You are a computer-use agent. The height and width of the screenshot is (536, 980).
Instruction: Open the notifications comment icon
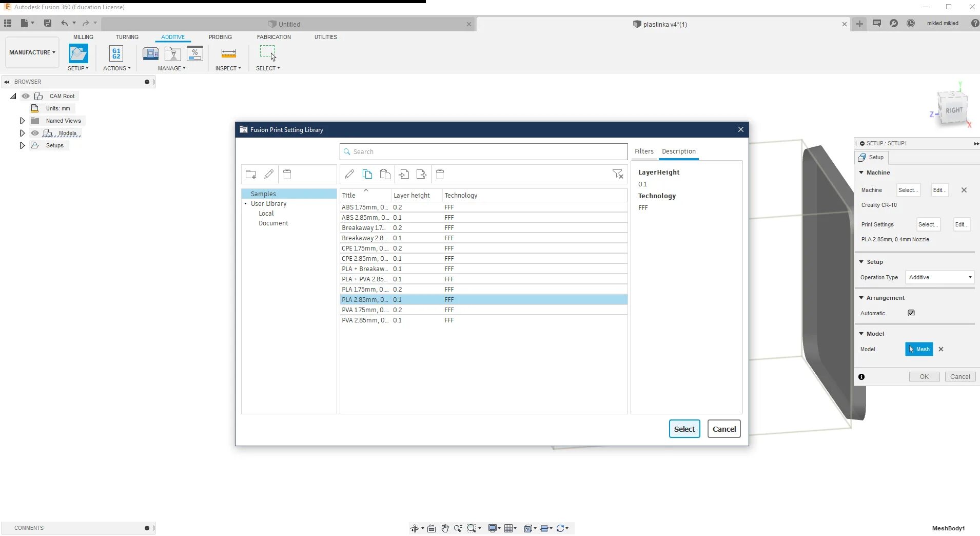point(877,23)
